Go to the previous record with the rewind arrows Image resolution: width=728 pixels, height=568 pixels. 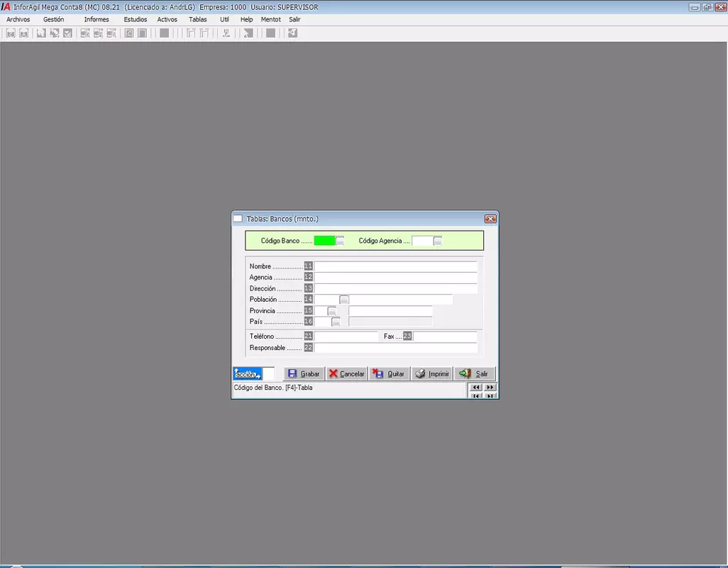[476, 388]
